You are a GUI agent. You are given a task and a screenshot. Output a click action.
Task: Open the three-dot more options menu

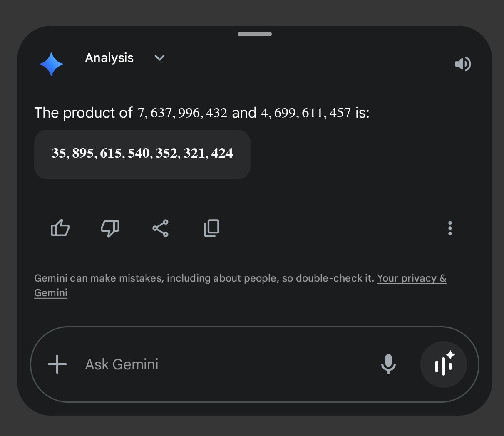450,228
